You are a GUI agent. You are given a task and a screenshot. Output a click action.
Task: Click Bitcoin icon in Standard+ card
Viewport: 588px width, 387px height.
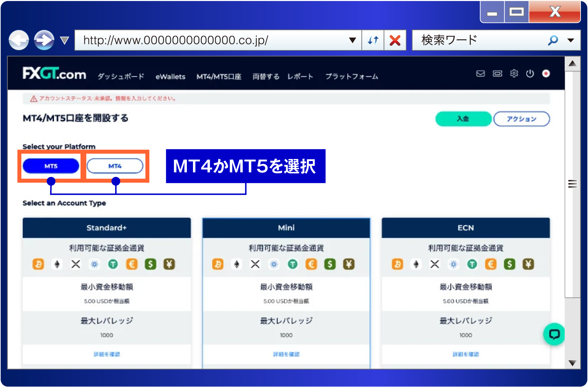coord(38,264)
